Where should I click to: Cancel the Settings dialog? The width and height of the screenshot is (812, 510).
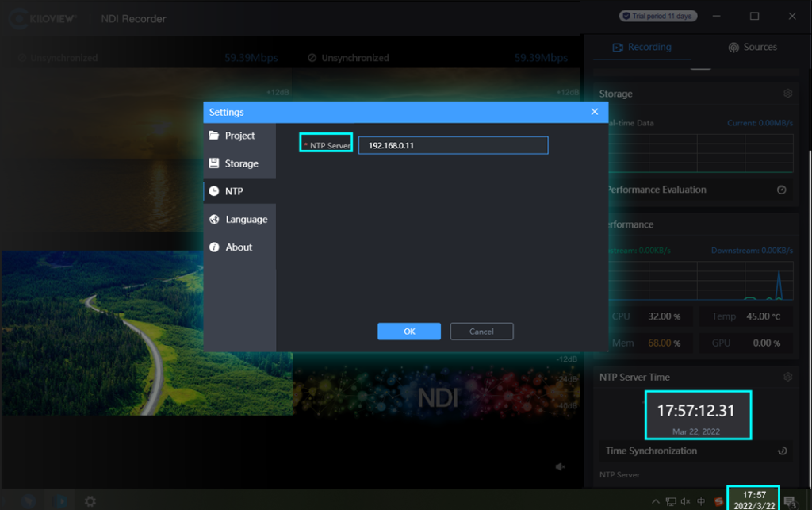tap(481, 332)
